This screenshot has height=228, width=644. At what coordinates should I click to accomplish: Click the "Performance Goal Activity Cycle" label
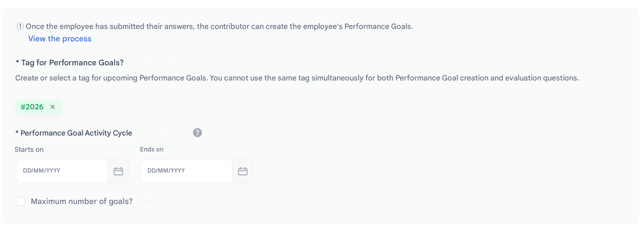click(76, 133)
